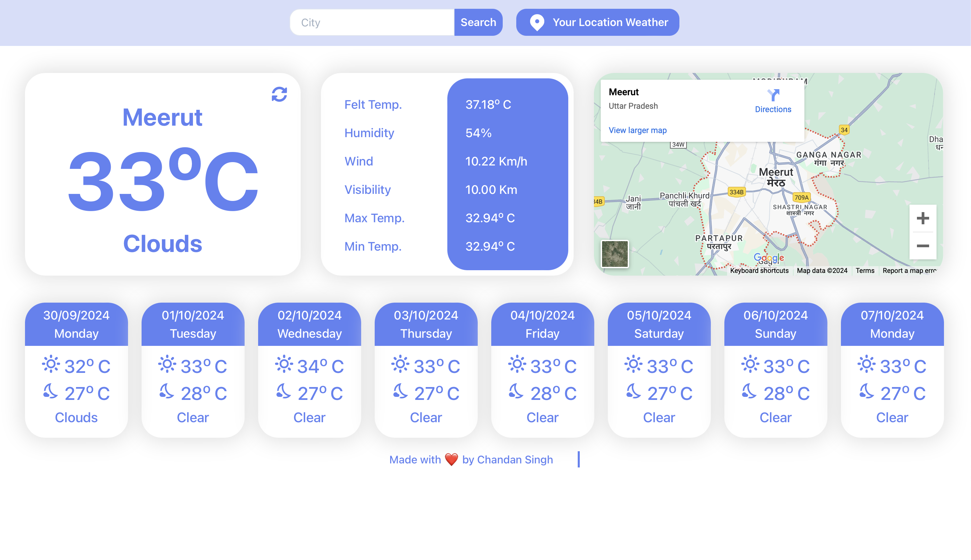The width and height of the screenshot is (971, 560).
Task: Click the Humidity label
Action: pos(369,133)
